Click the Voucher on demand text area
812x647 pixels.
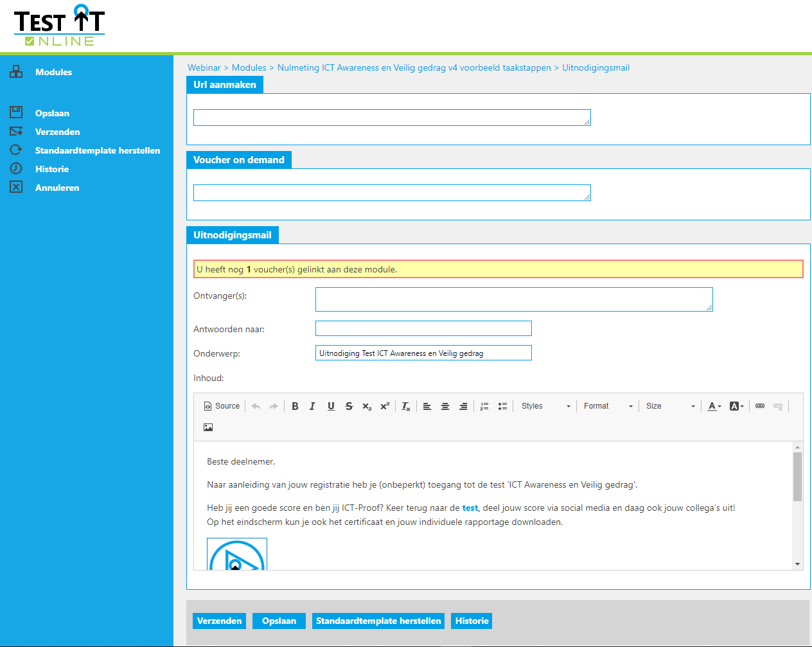(392, 193)
